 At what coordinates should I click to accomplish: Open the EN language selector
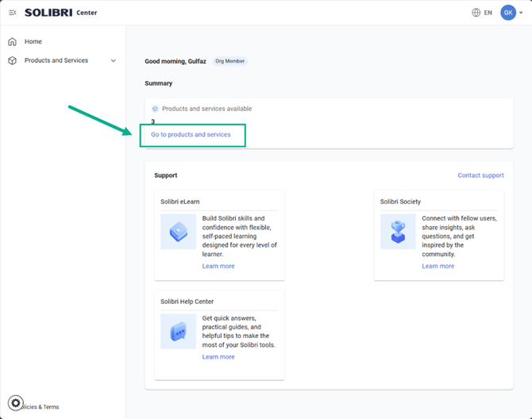click(x=488, y=13)
